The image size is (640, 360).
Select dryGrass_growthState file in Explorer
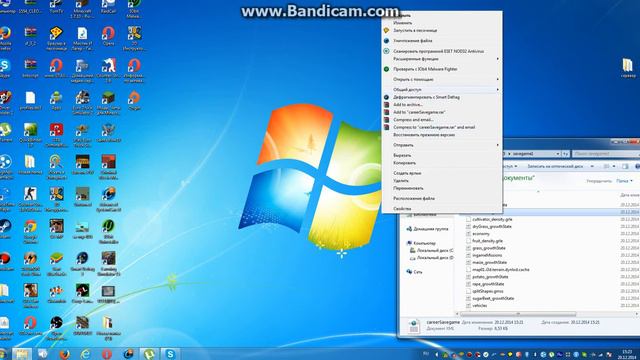pos(491,227)
